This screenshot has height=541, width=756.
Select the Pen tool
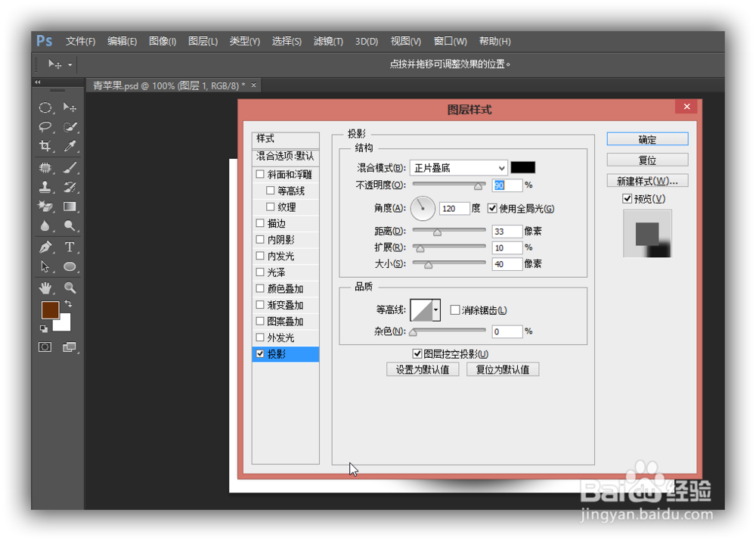pos(45,247)
